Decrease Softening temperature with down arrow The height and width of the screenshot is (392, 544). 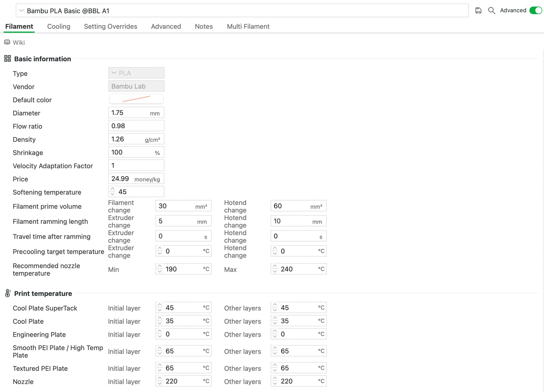point(112,194)
